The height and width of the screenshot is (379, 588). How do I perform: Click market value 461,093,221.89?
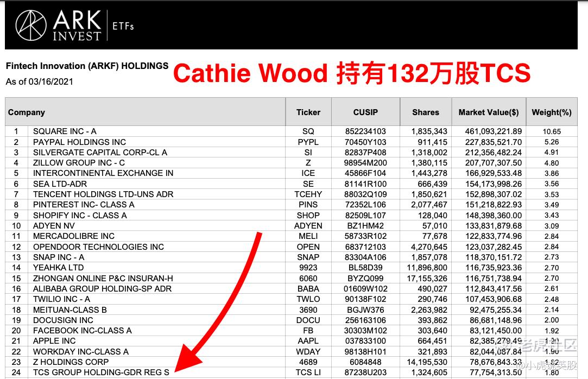pos(494,131)
